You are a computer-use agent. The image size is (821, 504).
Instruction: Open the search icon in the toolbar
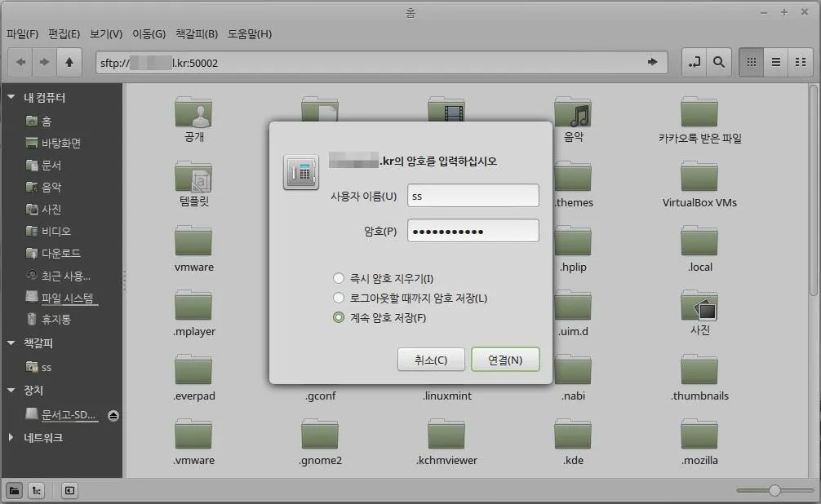720,61
